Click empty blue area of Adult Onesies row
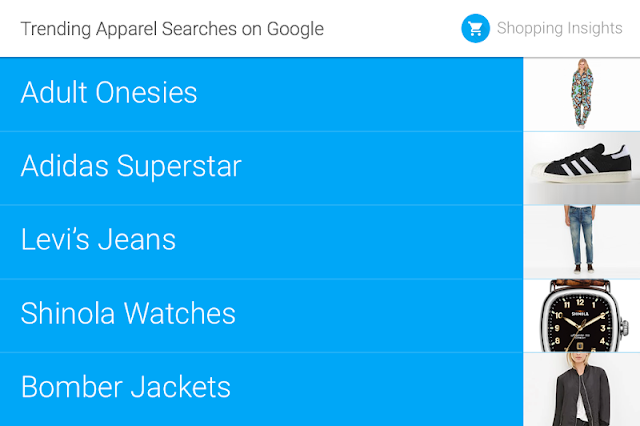This screenshot has width=640, height=426. [380, 94]
